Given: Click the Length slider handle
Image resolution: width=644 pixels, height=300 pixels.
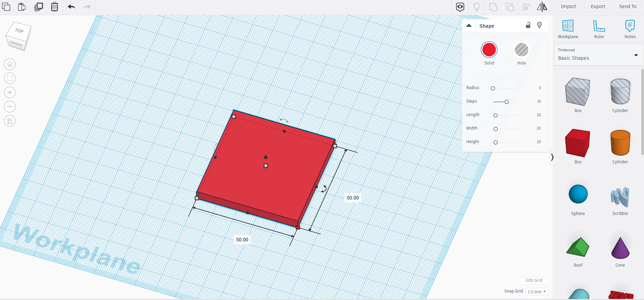Looking at the screenshot, I should coord(496,115).
